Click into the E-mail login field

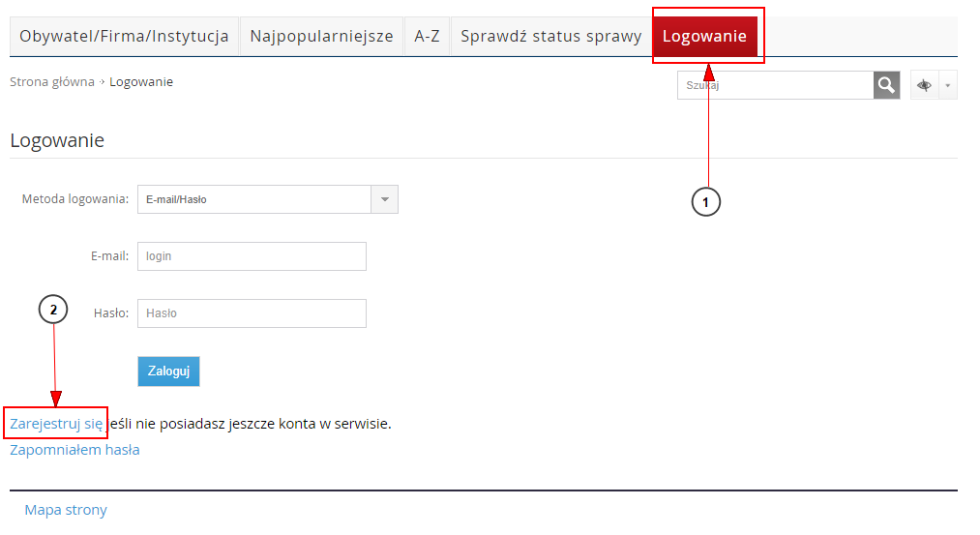pos(252,256)
